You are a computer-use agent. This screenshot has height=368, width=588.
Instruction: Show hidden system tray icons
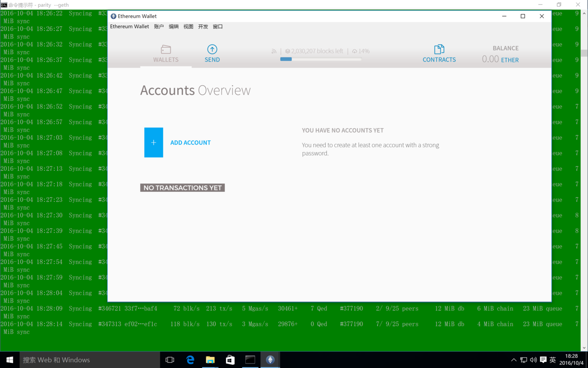(514, 360)
